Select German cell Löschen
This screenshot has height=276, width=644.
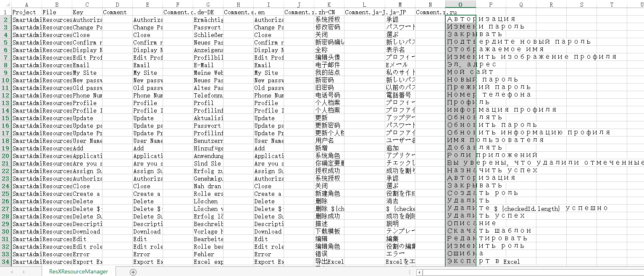coord(208,201)
